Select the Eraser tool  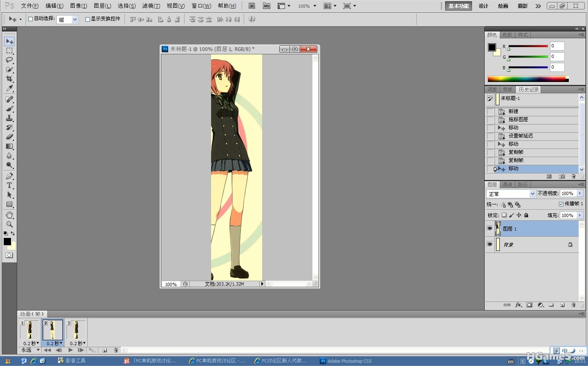click(x=9, y=137)
